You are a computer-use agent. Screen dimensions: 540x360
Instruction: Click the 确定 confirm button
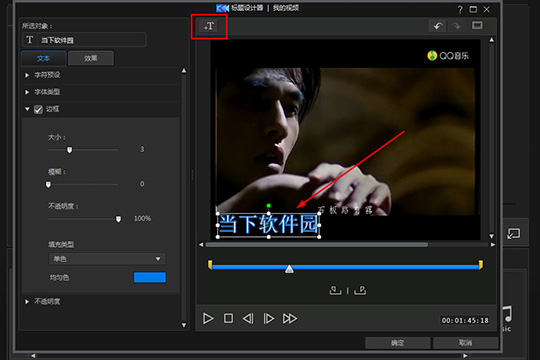coord(397,343)
